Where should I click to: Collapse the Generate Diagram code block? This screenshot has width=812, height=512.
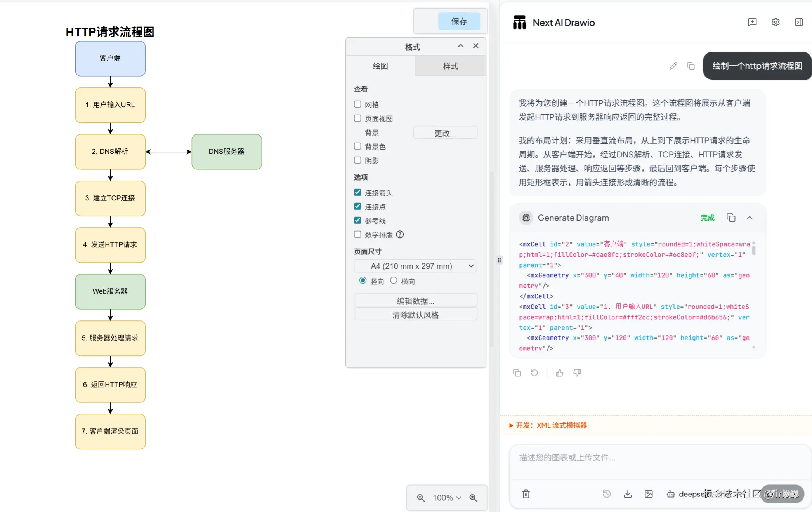point(750,218)
